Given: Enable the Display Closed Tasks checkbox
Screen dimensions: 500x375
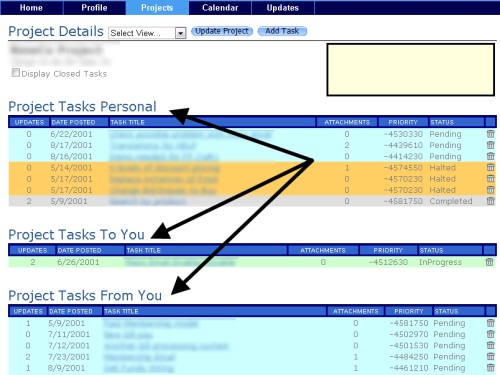Looking at the screenshot, I should coord(16,73).
